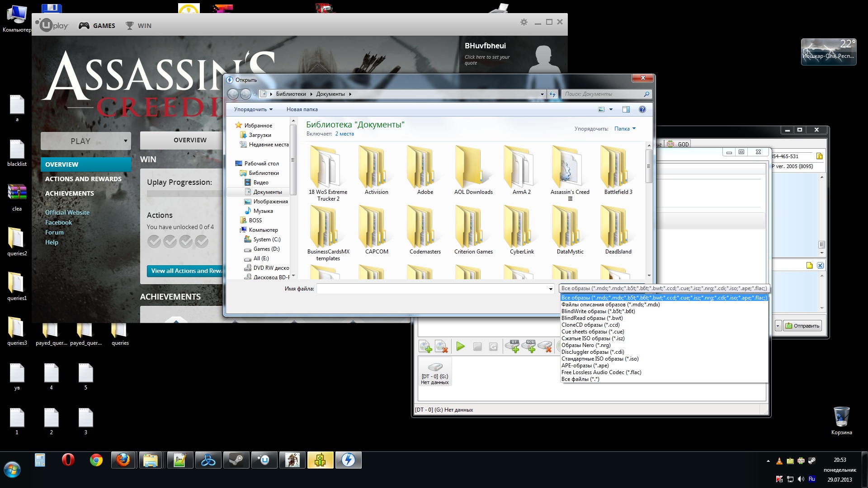The width and height of the screenshot is (868, 488).
Task: Open Uplay settings gear icon
Action: pyautogui.click(x=524, y=22)
